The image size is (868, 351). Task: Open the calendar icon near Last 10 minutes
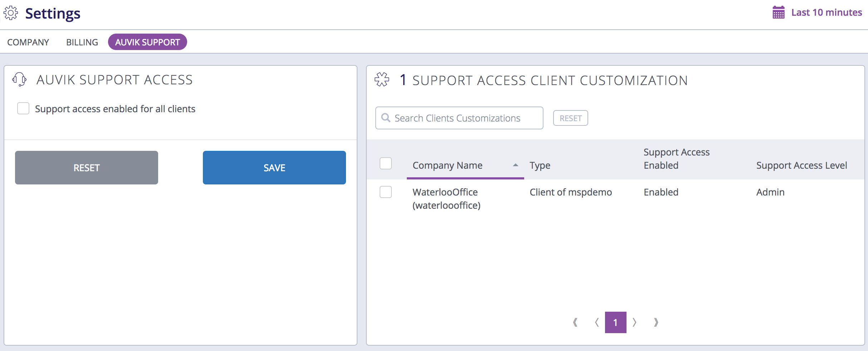pos(778,13)
